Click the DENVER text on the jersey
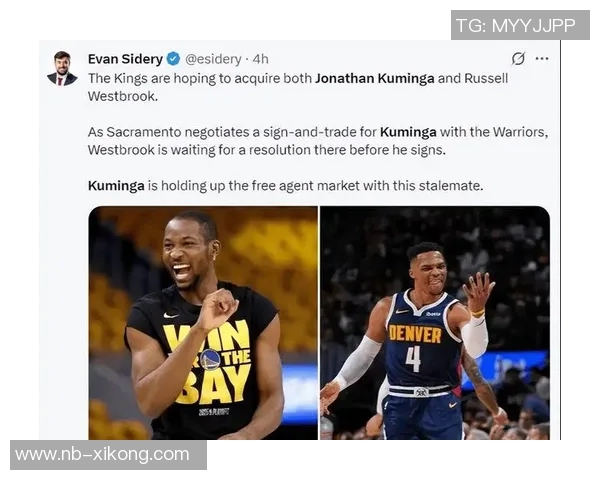600x480 pixels. coord(415,334)
